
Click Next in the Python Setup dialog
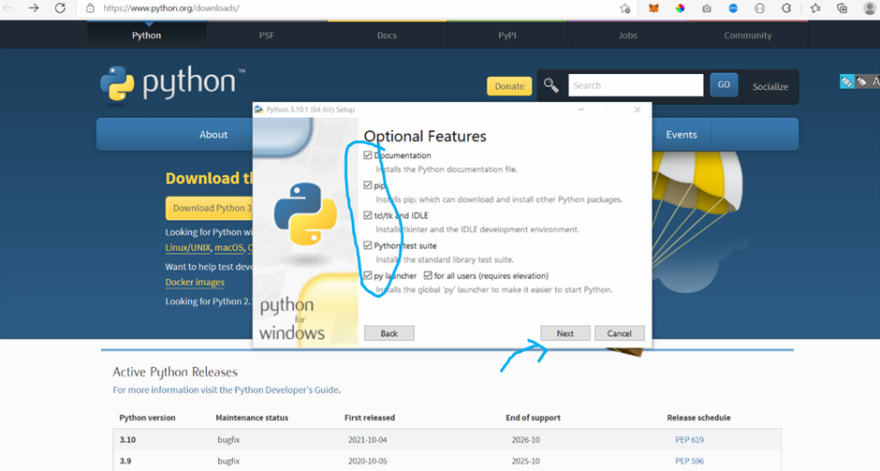[565, 333]
